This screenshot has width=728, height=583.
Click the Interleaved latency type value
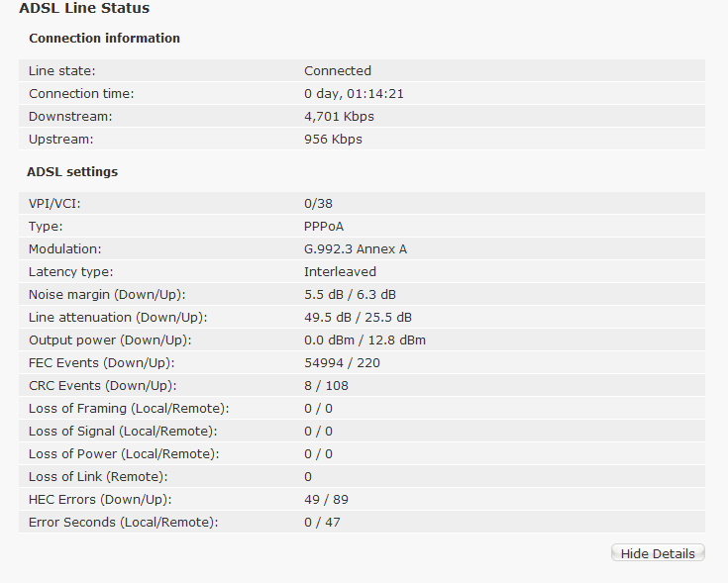pyautogui.click(x=340, y=272)
